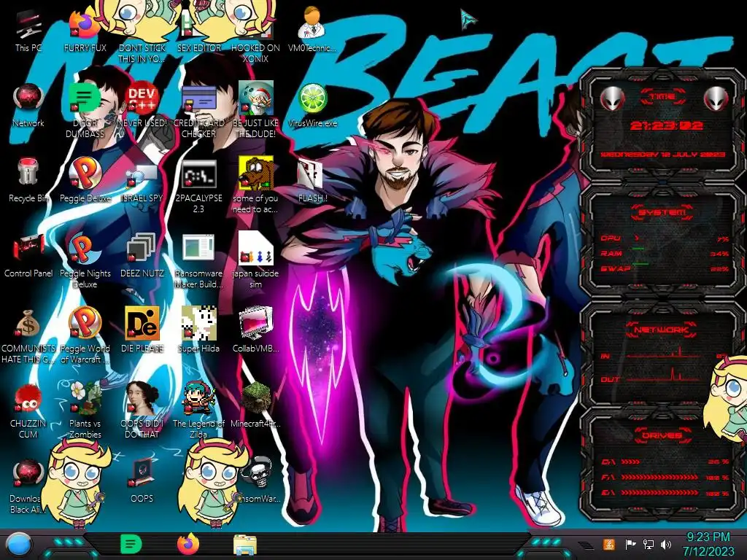The width and height of the screenshot is (747, 560).
Task: Open the Minecraft4Fr... block icon
Action: tap(255, 398)
